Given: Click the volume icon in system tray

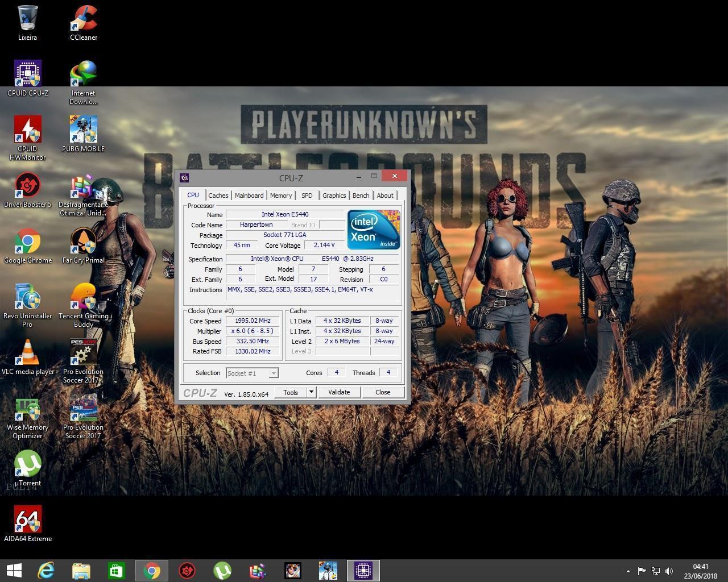Looking at the screenshot, I should pos(669,571).
